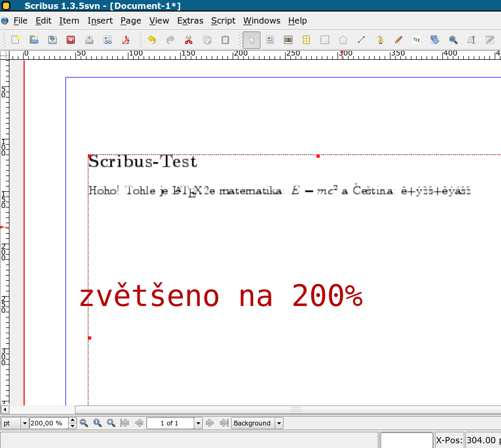Viewport: 501px width, 448px height.
Task: Open the Help menu
Action: pyautogui.click(x=298, y=21)
